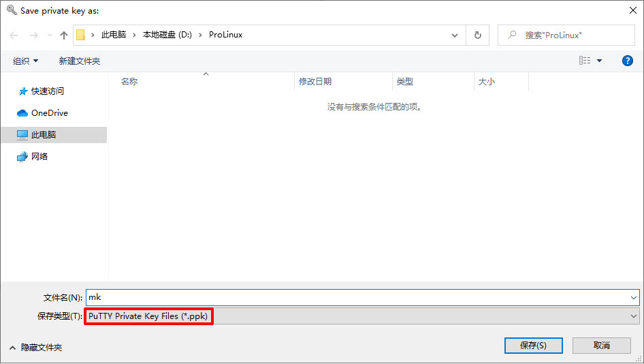
Task: Open the 组织 menu
Action: click(x=26, y=61)
